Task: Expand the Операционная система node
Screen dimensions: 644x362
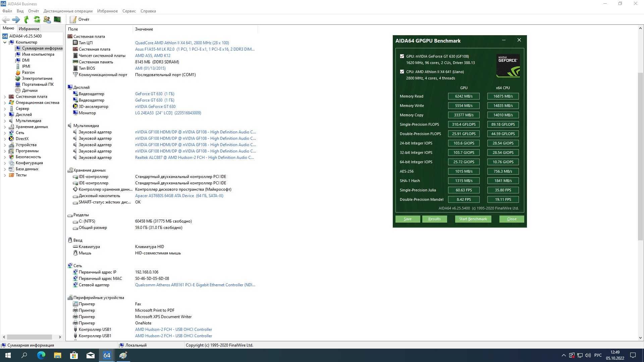Action: coord(5,103)
